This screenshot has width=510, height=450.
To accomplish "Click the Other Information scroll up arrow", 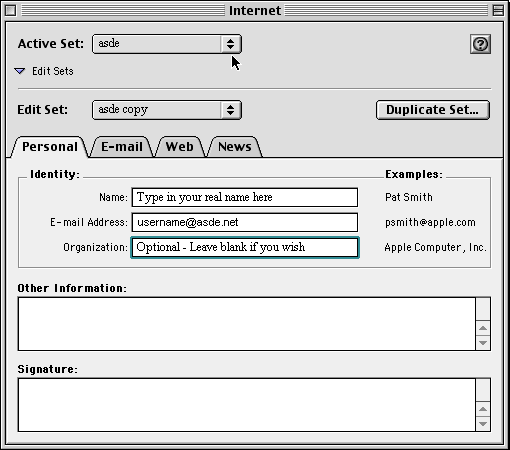I will [x=483, y=328].
